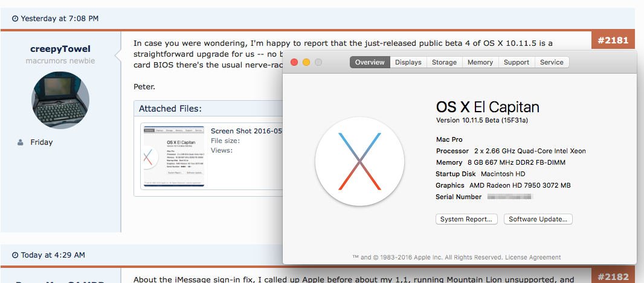Click the Today at 4:29 AM timestamp

(x=53, y=255)
